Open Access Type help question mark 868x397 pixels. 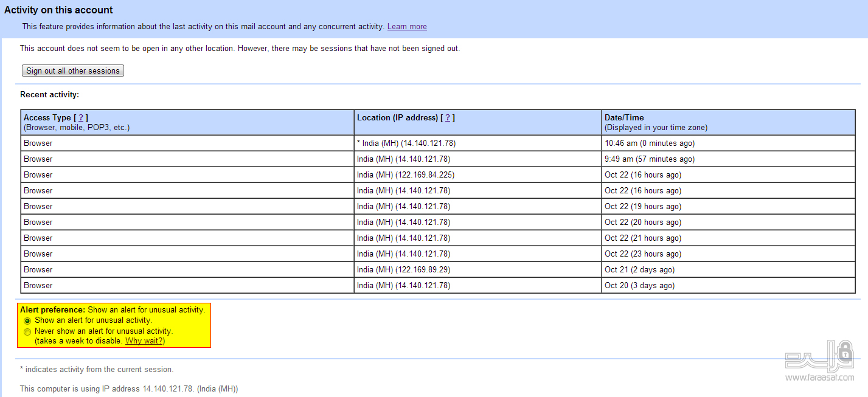(x=81, y=118)
